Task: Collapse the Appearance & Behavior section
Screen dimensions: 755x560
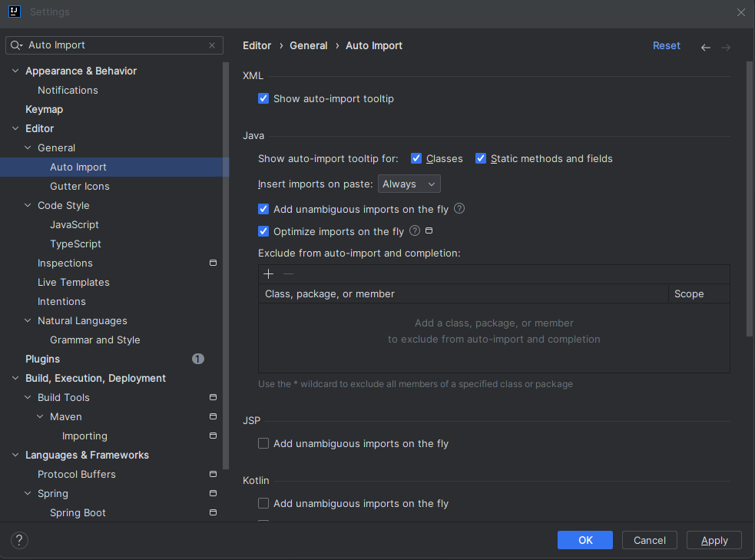Action: (15, 71)
